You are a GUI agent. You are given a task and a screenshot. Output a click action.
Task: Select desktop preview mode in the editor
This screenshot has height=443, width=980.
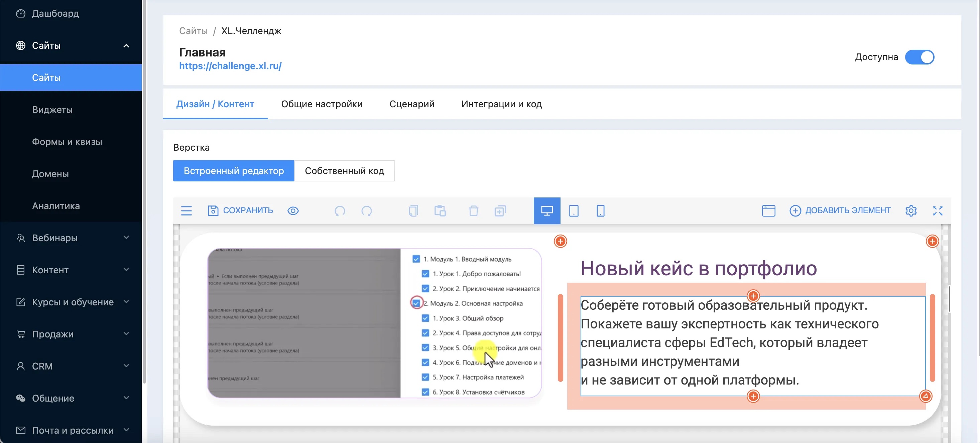point(547,210)
